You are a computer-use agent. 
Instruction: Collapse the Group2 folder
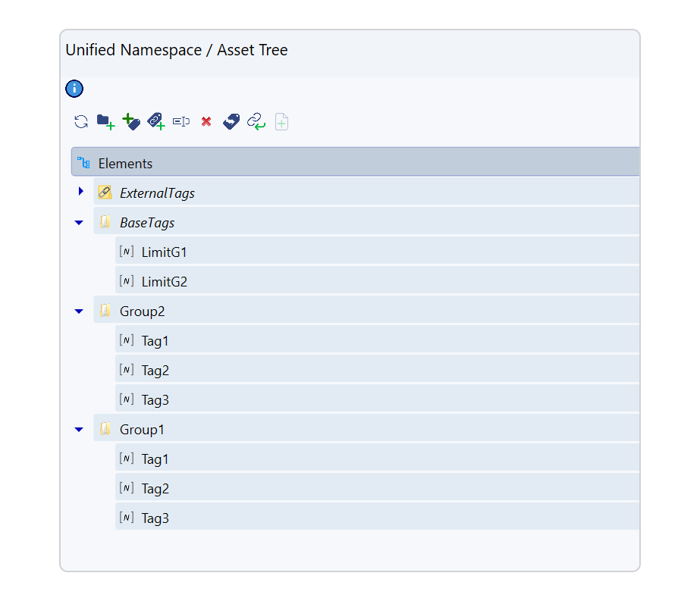(x=79, y=311)
